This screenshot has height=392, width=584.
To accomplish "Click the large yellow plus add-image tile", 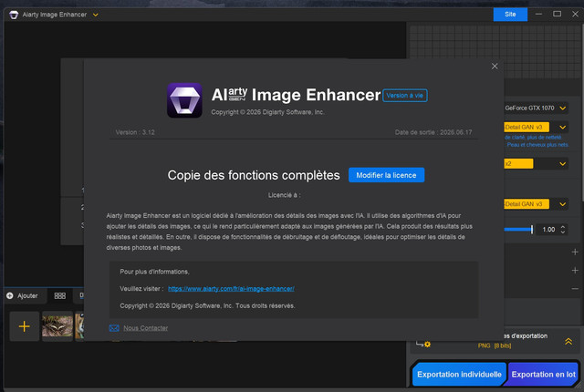I will click(25, 326).
